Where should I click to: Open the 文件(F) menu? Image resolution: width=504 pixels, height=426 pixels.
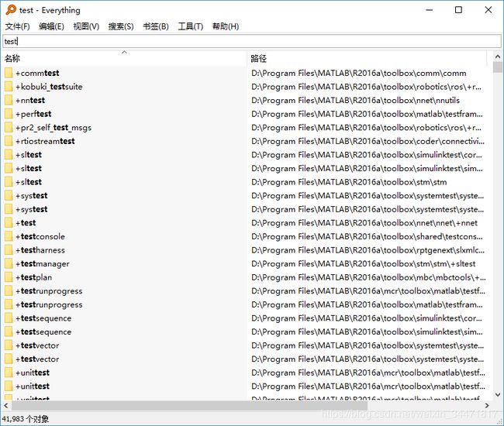click(18, 26)
